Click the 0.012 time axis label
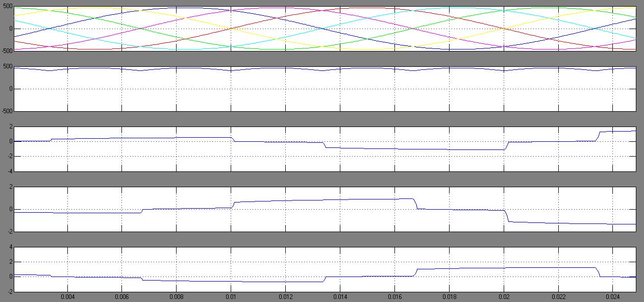This screenshot has width=644, height=302. click(x=286, y=296)
